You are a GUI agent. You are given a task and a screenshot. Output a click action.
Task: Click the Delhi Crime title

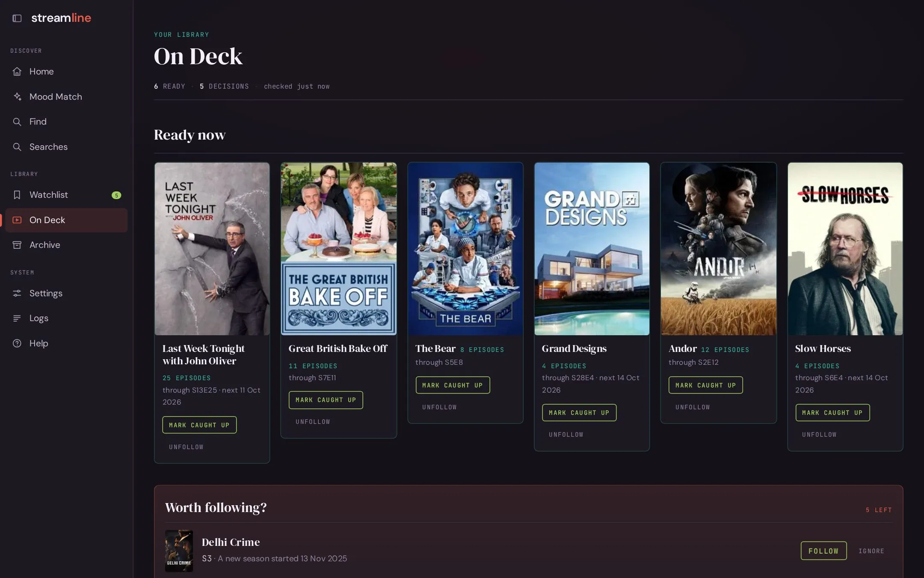[231, 542]
